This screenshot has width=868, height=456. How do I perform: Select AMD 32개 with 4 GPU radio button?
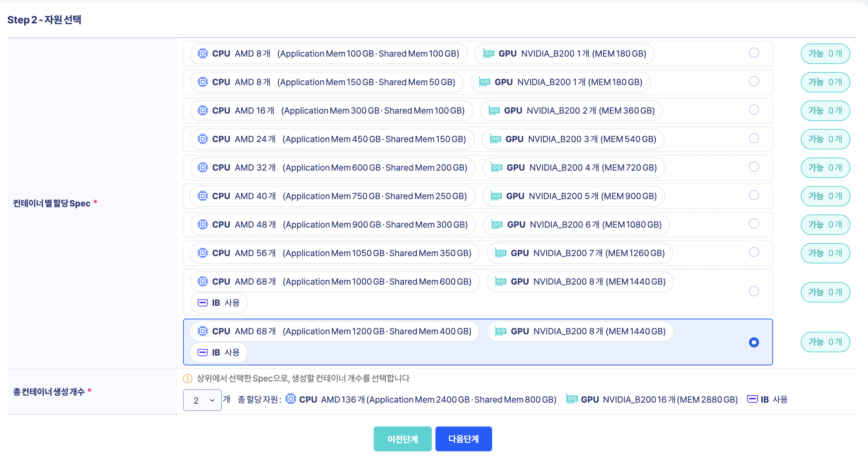coord(754,167)
